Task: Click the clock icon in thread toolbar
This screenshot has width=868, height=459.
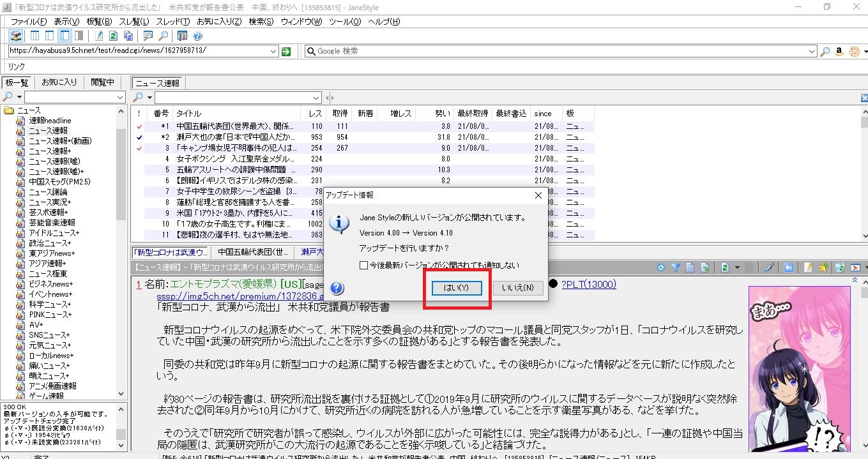Action: (660, 267)
